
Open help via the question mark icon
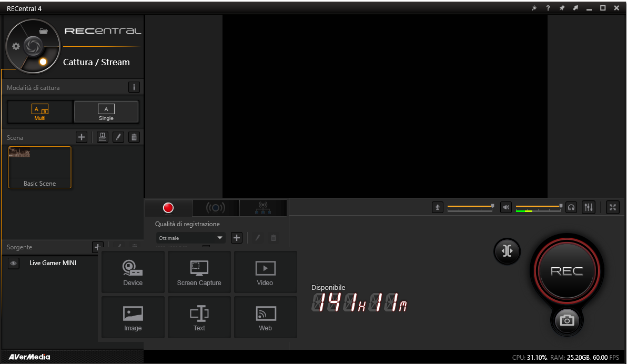click(x=548, y=8)
